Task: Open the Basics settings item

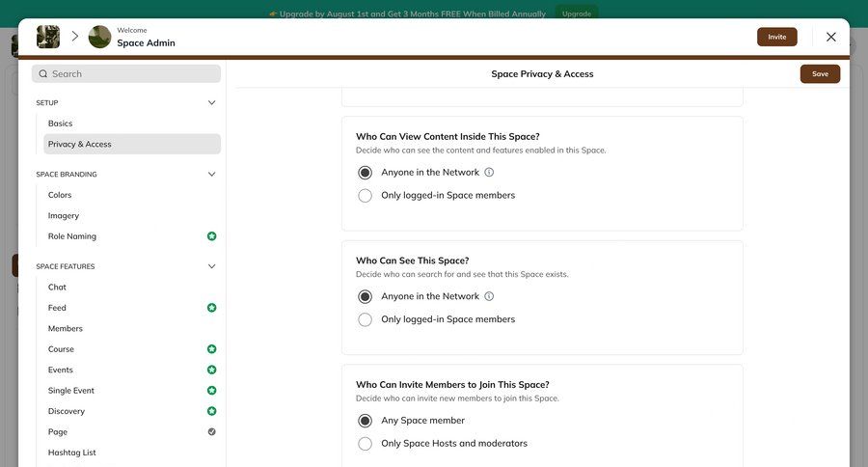Action: pyautogui.click(x=61, y=124)
